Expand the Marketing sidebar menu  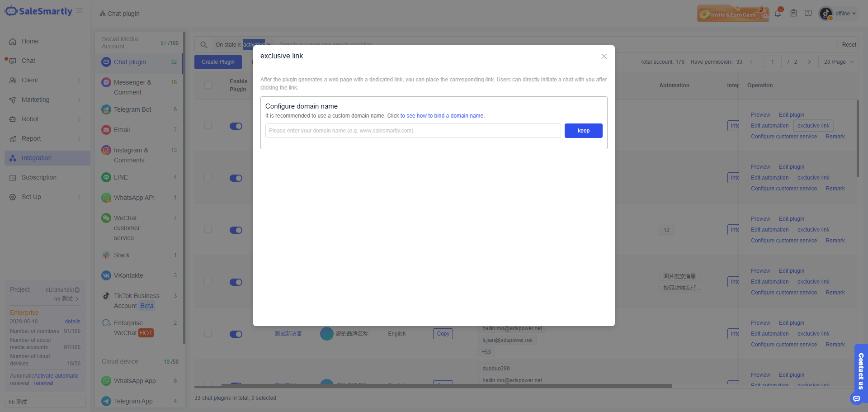point(36,99)
